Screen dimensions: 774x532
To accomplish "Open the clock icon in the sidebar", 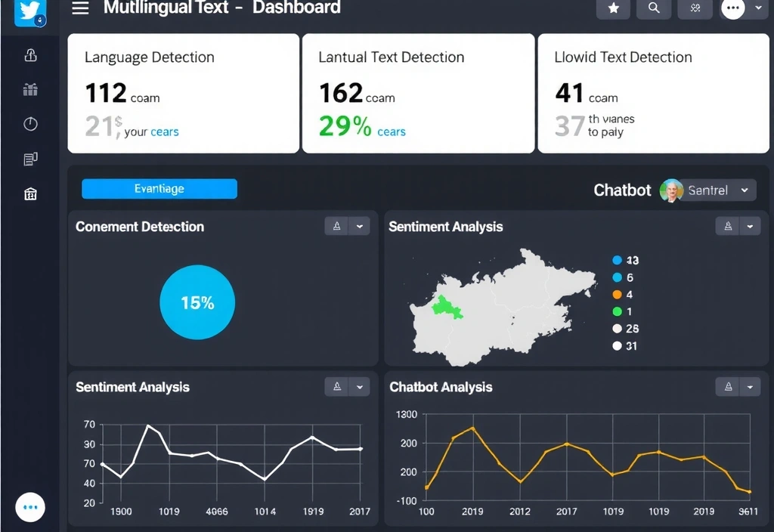I will pyautogui.click(x=30, y=123).
